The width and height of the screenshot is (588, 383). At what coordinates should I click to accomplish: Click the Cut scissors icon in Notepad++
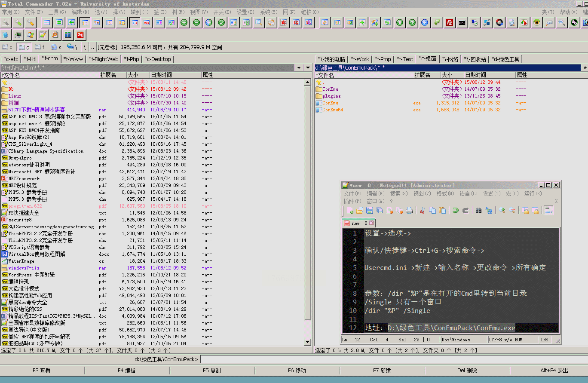click(422, 210)
